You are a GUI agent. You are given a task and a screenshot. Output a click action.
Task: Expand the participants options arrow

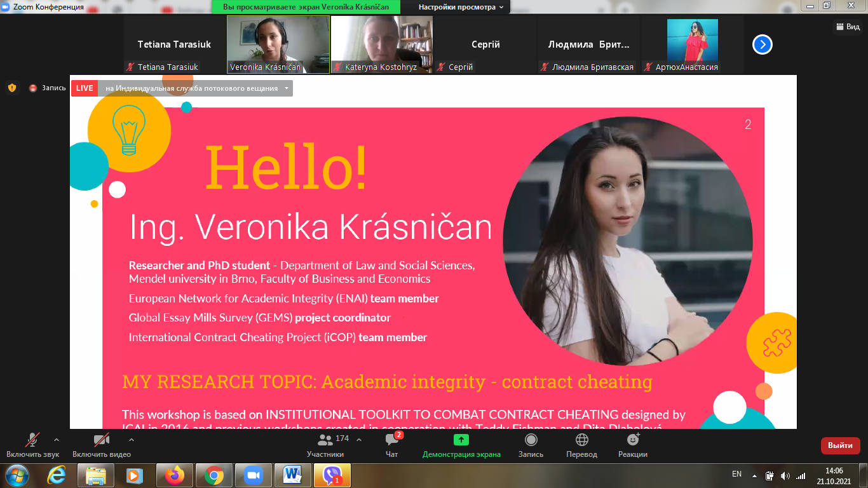(359, 440)
